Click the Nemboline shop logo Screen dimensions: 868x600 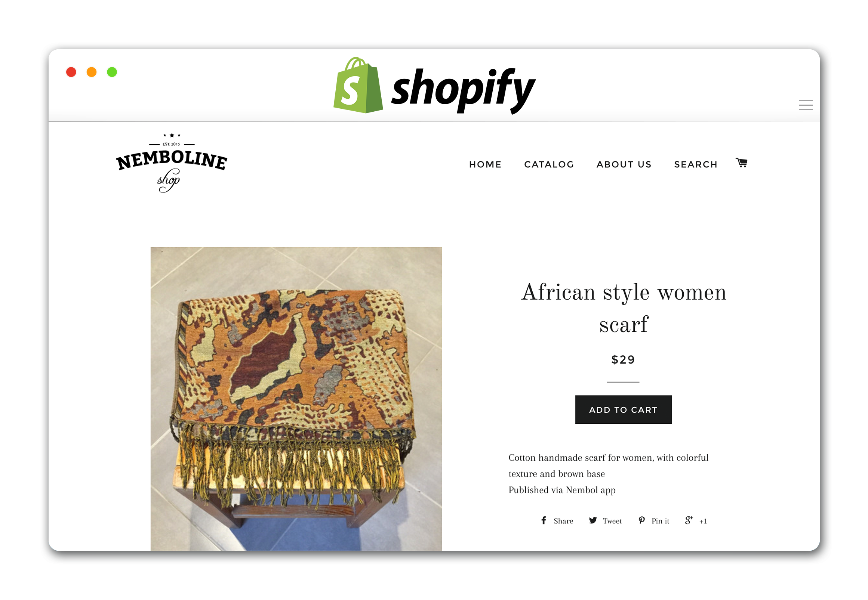click(172, 163)
